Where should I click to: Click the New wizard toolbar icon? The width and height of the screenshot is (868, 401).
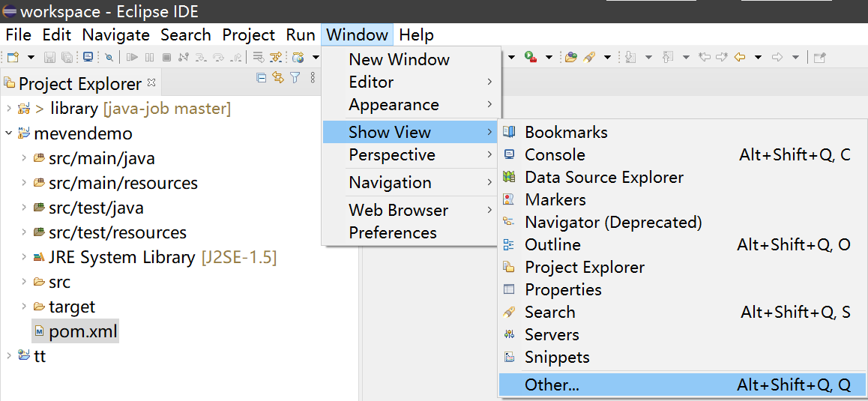tap(13, 57)
